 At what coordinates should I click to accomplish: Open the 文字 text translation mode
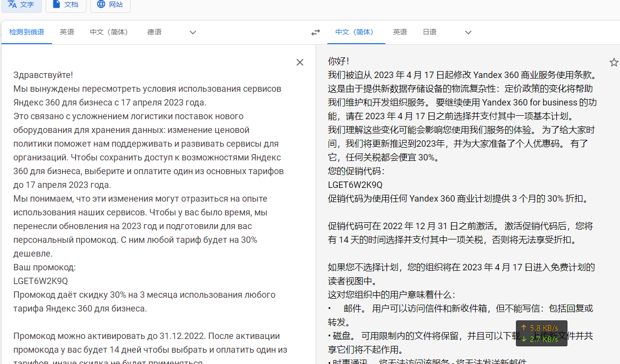[x=21, y=4]
